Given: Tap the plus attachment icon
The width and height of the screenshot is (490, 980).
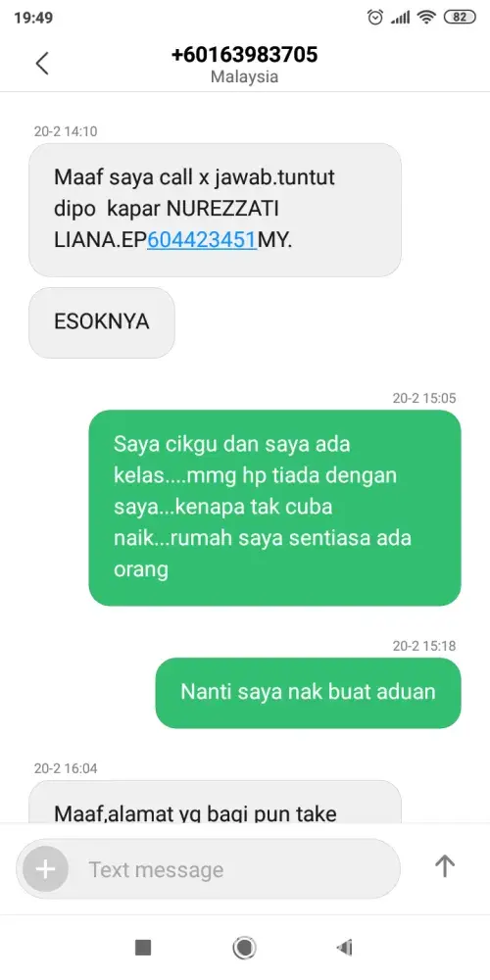Looking at the screenshot, I should 45,868.
